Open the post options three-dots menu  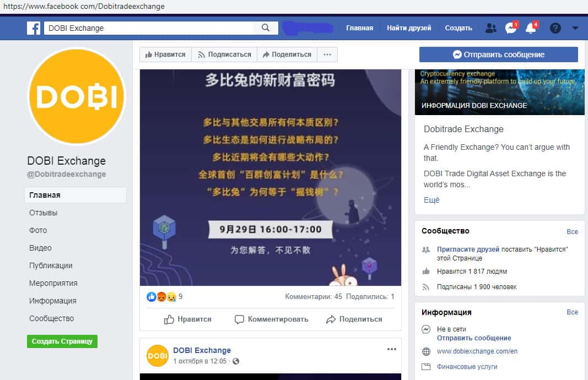point(391,349)
